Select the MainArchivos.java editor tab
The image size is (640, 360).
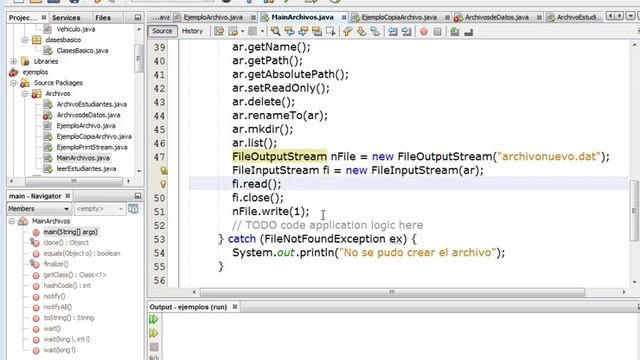coord(302,17)
